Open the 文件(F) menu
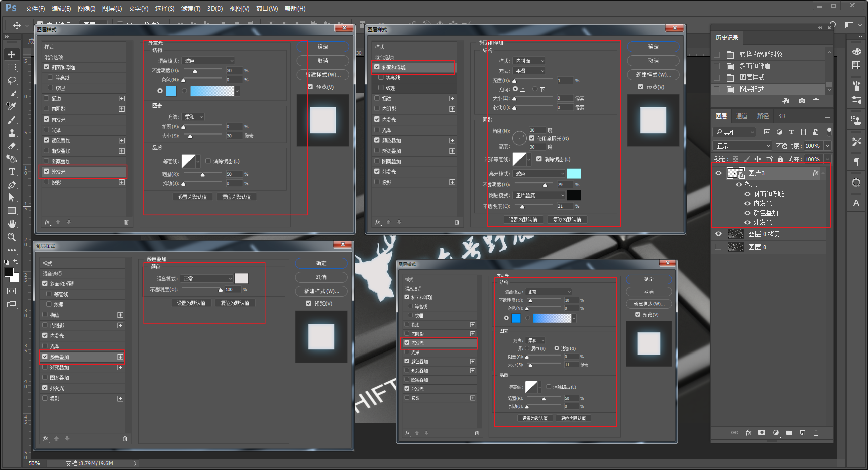 35,9
